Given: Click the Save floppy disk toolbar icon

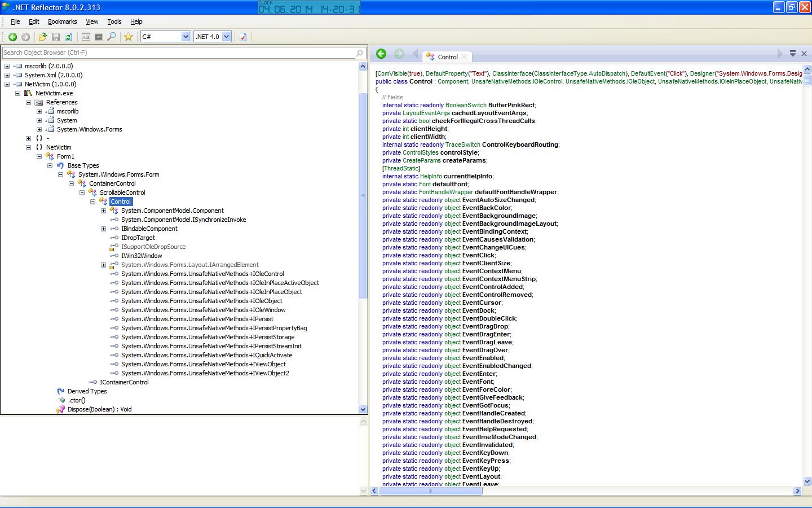Looking at the screenshot, I should point(56,37).
